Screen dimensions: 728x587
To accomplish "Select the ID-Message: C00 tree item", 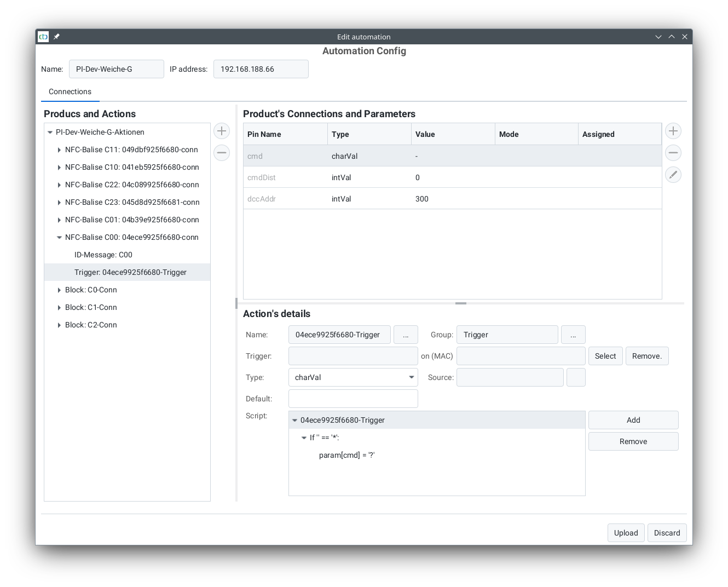I will 103,255.
